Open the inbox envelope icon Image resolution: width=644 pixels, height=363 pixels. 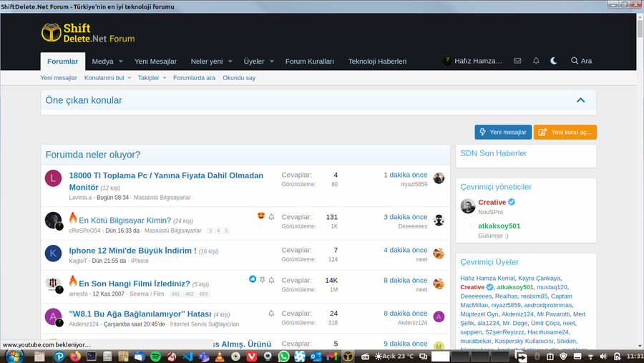click(x=517, y=61)
